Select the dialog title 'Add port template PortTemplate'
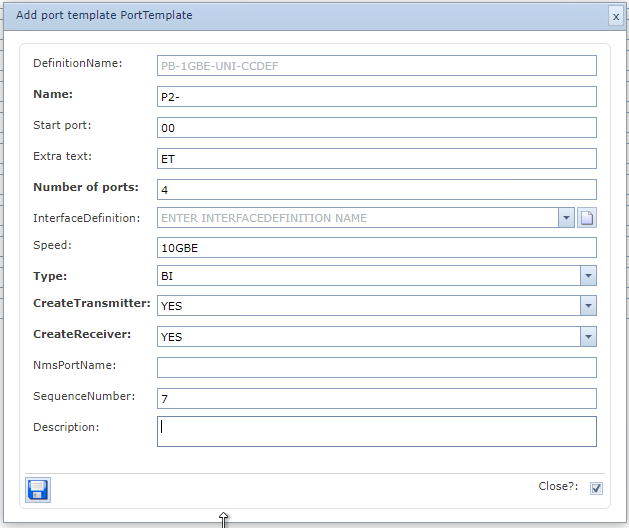 [x=104, y=15]
